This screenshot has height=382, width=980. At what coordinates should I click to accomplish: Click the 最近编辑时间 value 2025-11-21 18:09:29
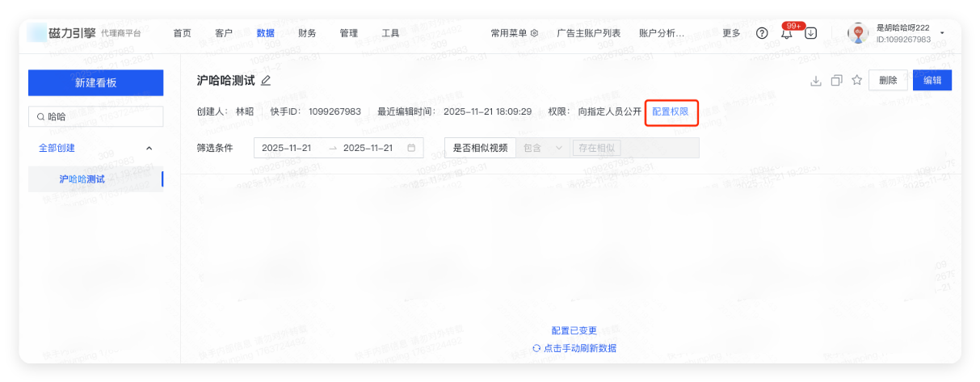click(x=487, y=111)
